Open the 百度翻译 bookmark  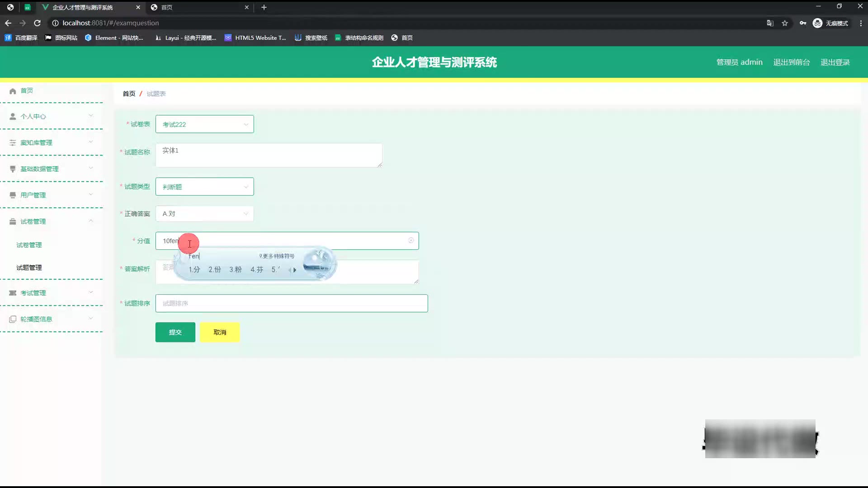coord(21,38)
